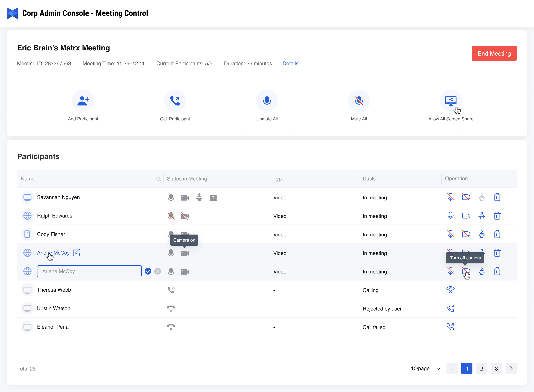Go to page 2
This screenshot has height=392, width=534.
pos(481,368)
